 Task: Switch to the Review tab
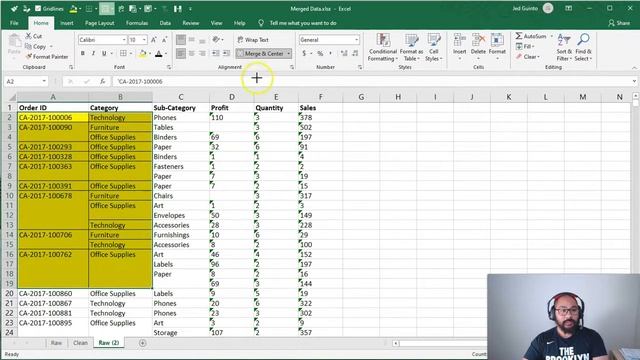tap(191, 23)
